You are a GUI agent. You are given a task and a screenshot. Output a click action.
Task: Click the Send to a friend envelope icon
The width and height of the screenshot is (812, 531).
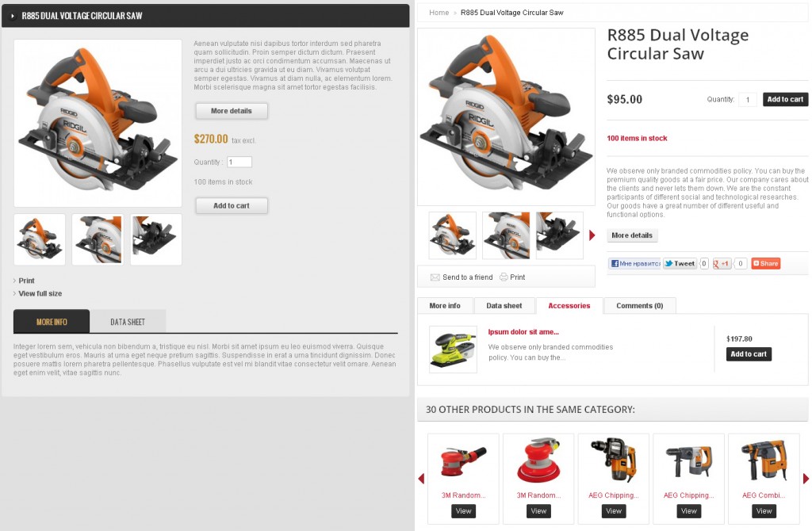tap(435, 277)
